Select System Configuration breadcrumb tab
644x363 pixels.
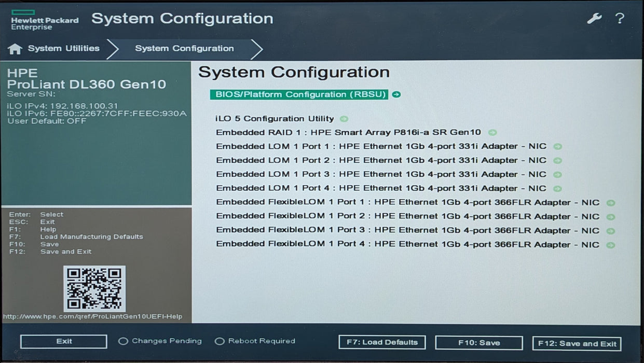tap(184, 49)
